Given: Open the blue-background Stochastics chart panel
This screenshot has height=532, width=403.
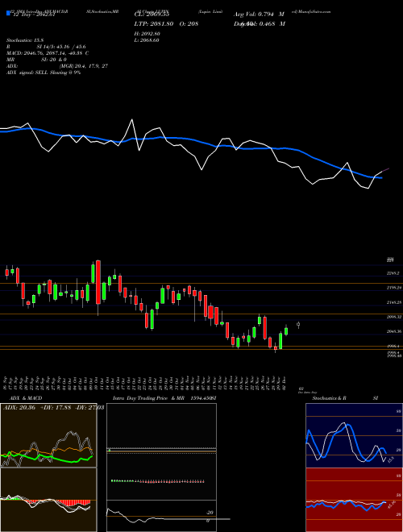Looking at the screenshot, I should pyautogui.click(x=354, y=435).
